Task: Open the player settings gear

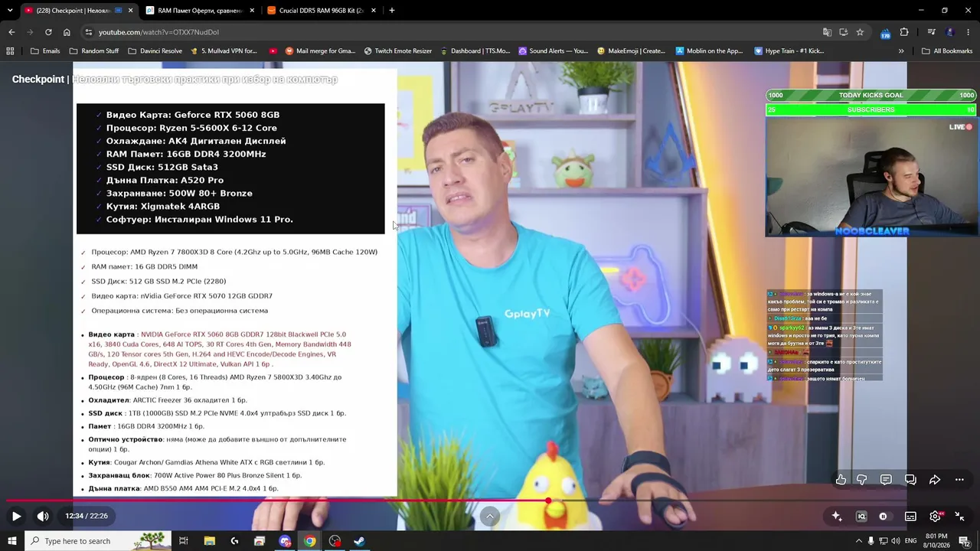Action: click(x=935, y=517)
